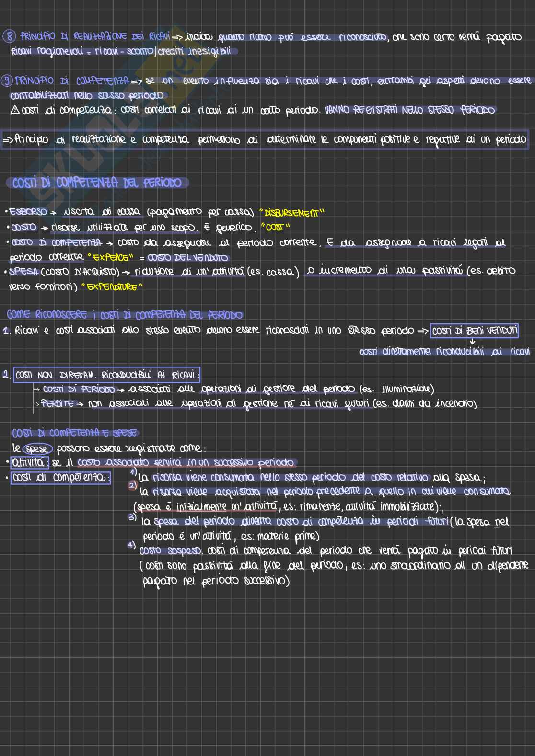The height and width of the screenshot is (756, 535).
Task: Click the 'PERDITE' bullet label
Action: coord(58,404)
